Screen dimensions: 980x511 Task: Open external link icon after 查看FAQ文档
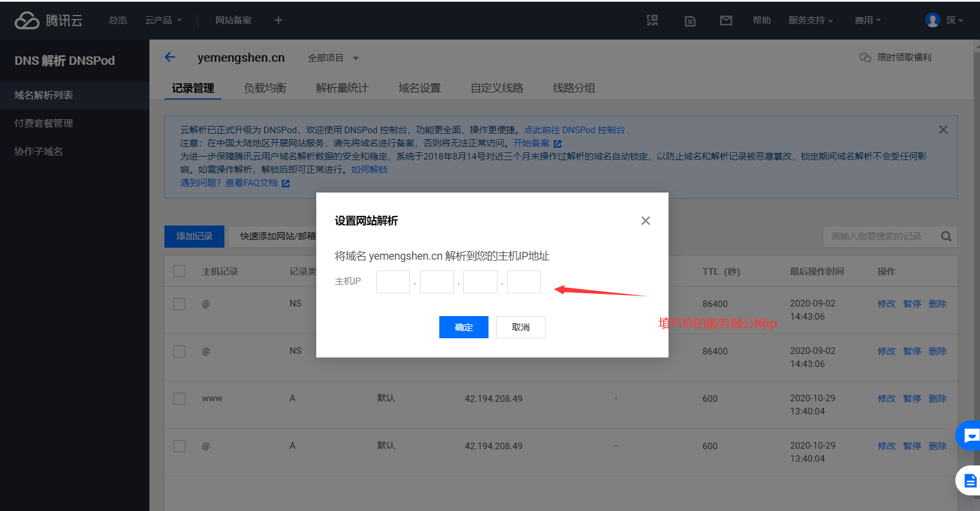286,184
